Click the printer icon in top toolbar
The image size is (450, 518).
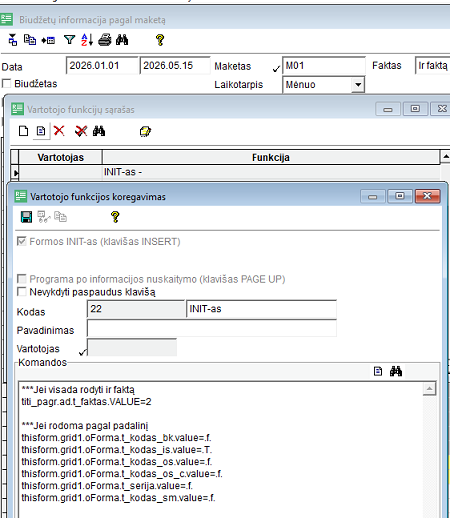[105, 40]
